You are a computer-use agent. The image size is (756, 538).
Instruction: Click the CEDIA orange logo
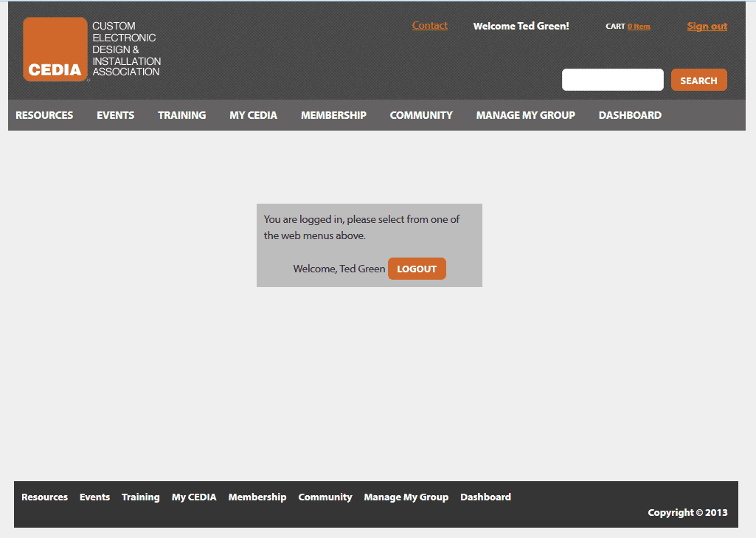click(55, 49)
